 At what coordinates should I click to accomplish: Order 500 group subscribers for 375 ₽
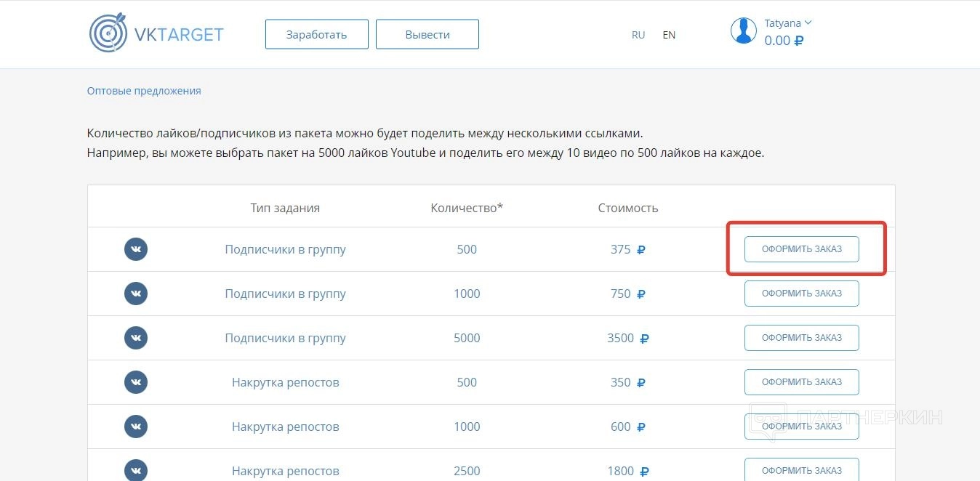point(801,249)
